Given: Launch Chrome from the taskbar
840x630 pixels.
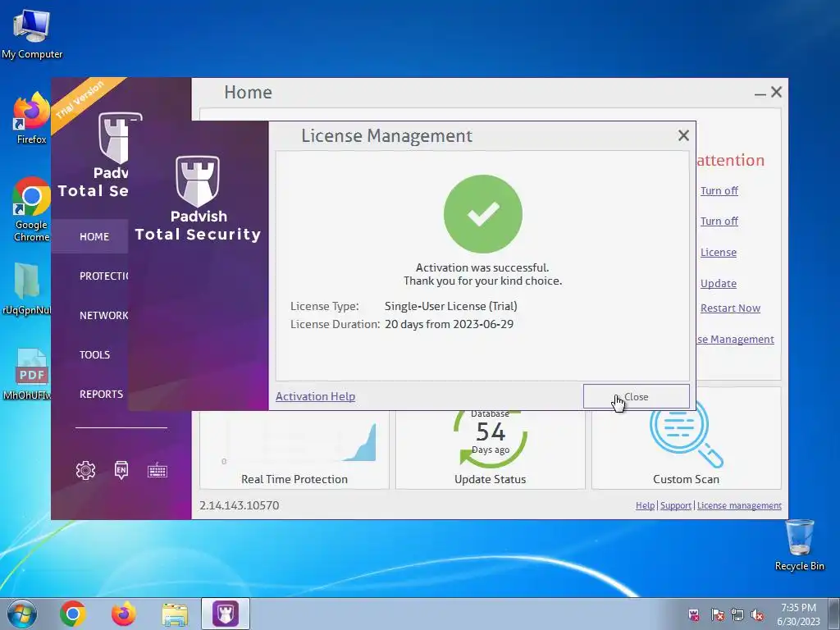Looking at the screenshot, I should pos(73,614).
